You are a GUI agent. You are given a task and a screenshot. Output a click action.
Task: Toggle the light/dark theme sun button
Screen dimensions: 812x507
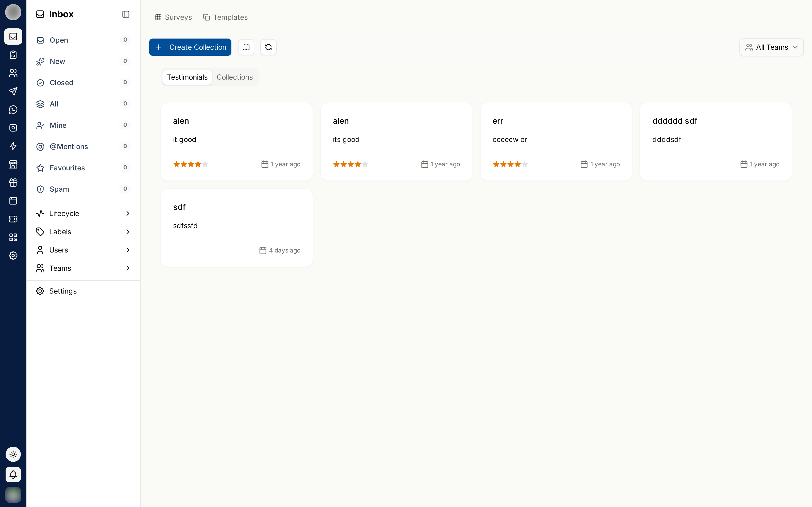coord(13,454)
